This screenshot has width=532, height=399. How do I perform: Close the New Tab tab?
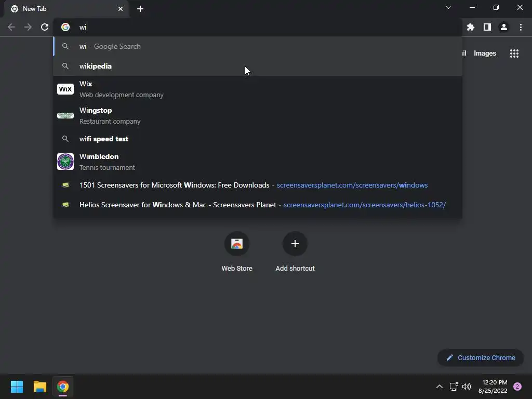[121, 9]
